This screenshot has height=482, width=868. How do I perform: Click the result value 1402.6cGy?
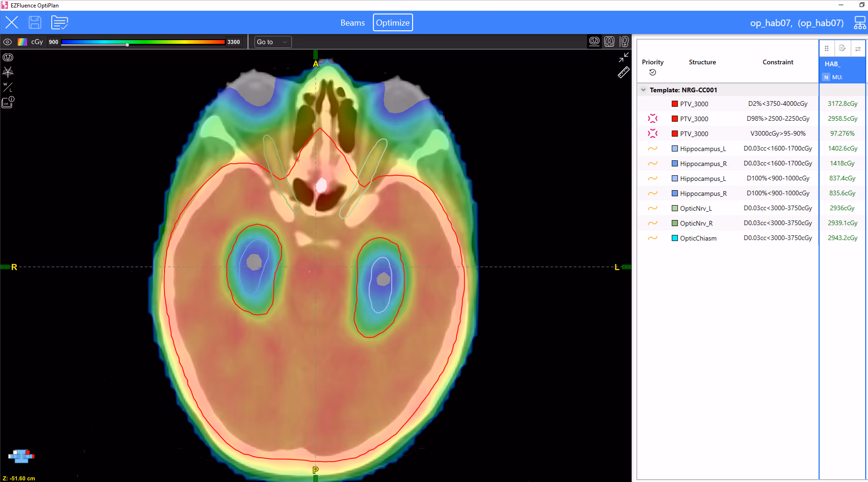coord(842,148)
